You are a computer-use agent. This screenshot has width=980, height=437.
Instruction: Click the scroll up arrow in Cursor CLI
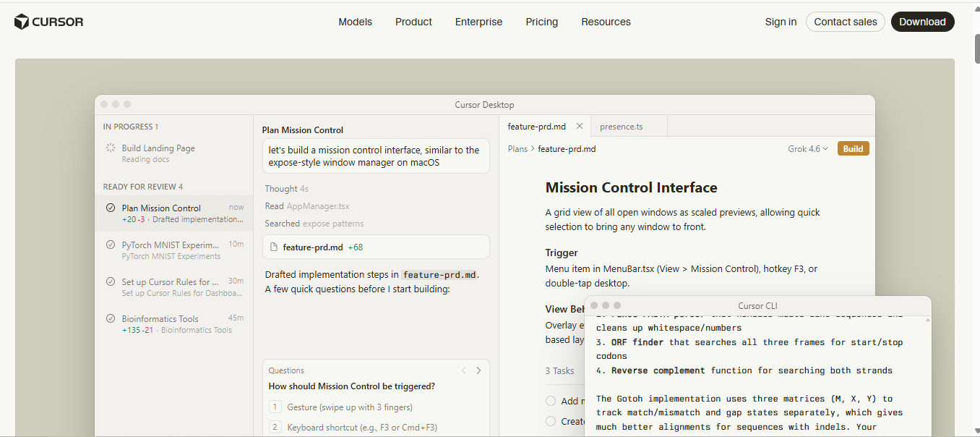[927, 320]
